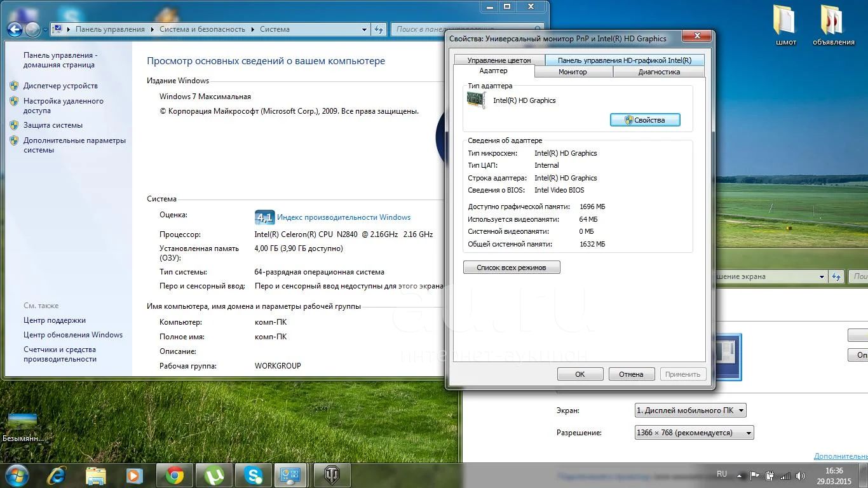Open the шмот desktop folder
Image resolution: width=868 pixels, height=488 pixels.
point(785,25)
